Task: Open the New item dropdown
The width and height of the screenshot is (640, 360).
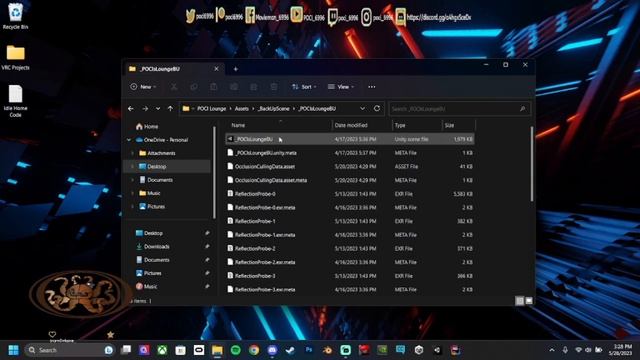Action: point(143,87)
